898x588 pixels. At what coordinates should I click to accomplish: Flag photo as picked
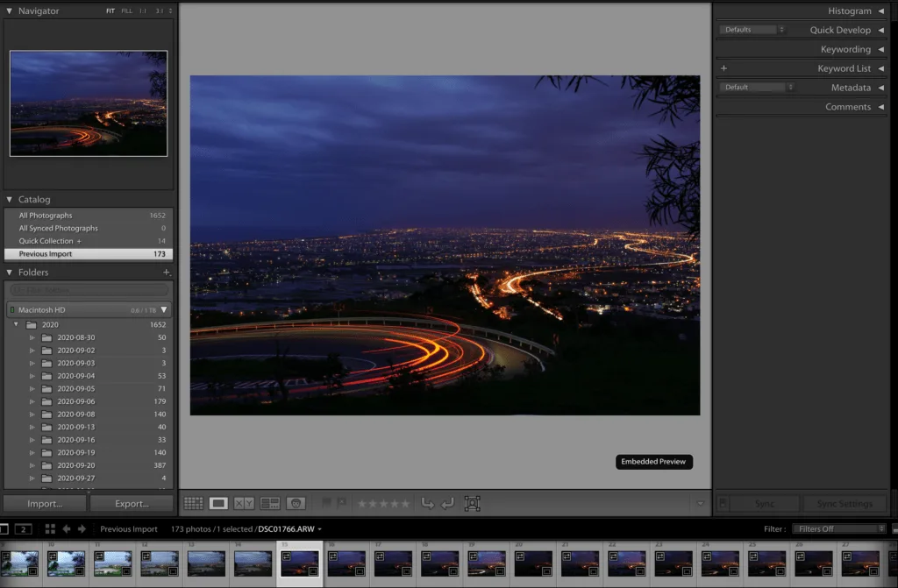point(327,503)
